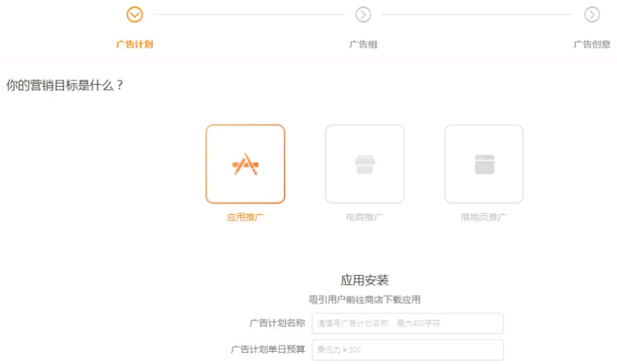Click the 应用安装 section heading
The height and width of the screenshot is (364, 617).
pos(364,280)
